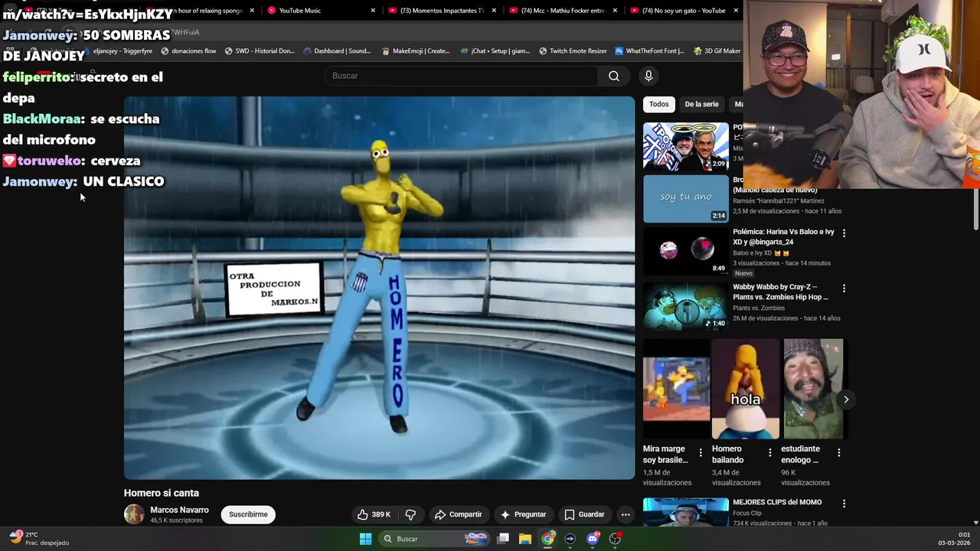Dislike the video with thumbs-down icon
The image size is (980, 551).
[410, 514]
